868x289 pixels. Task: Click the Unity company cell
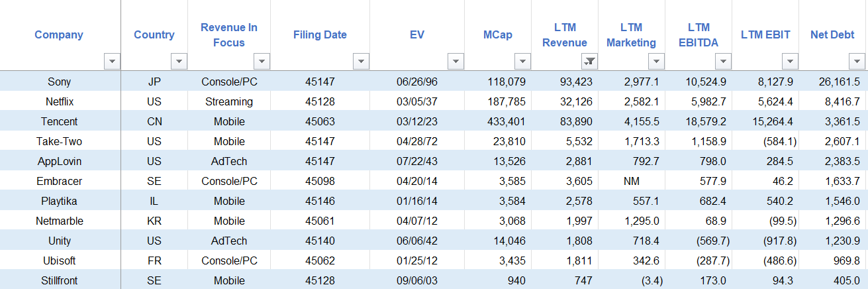(x=59, y=241)
